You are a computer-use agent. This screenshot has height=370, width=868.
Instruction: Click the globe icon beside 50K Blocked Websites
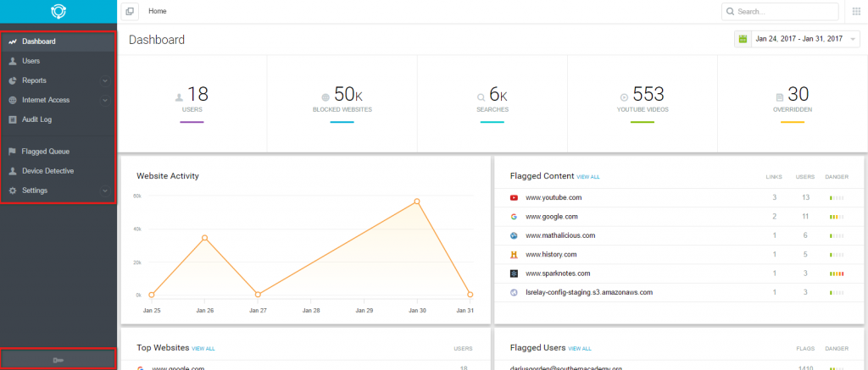coord(325,98)
